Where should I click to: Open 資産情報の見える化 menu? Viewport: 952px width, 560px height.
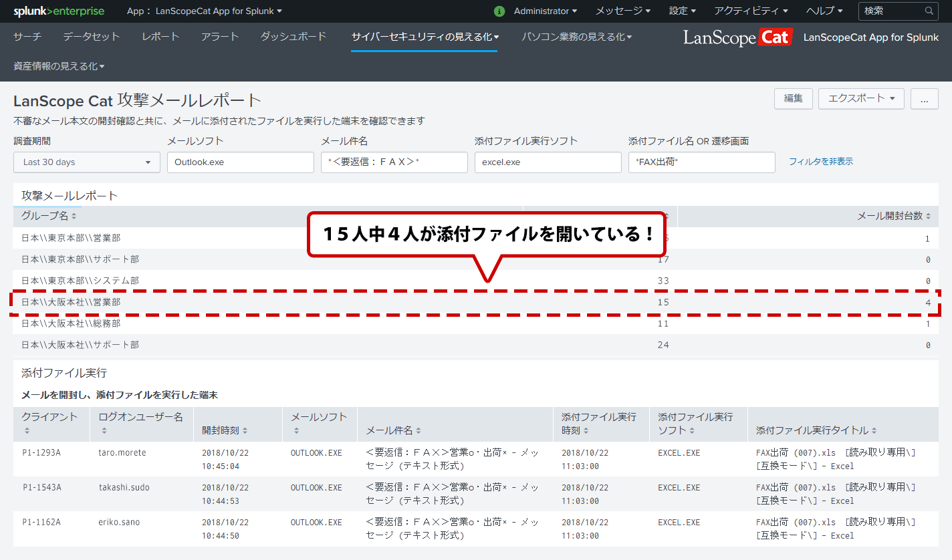tap(59, 66)
